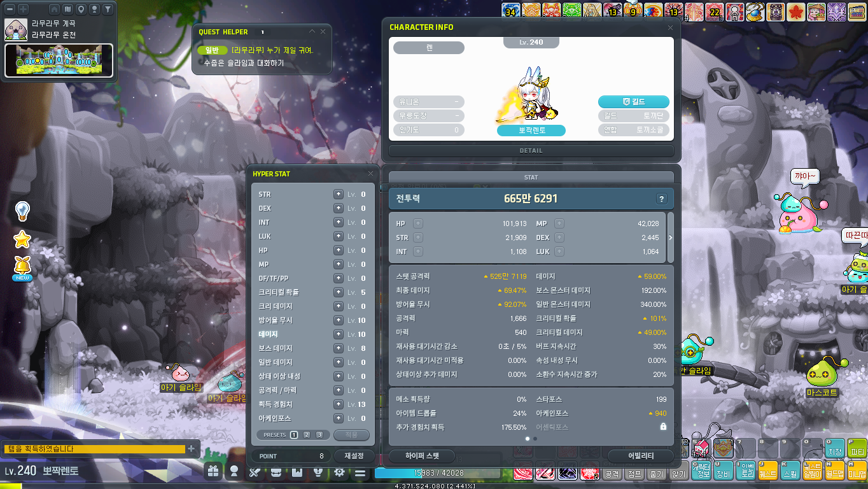Image resolution: width=868 pixels, height=489 pixels.
Task: Open the three-line menu icon in bottom bar
Action: 360,472
